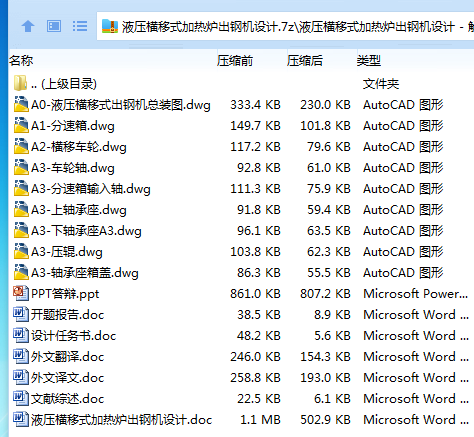Click the 5.6 KB compressed size value
This screenshot has width=474, height=437.
[x=332, y=336]
